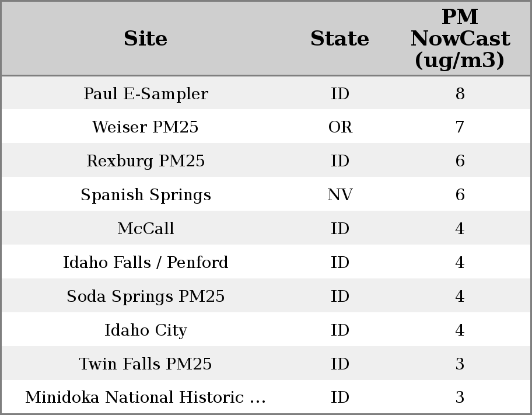532x415 pixels.
Task: Sort by PM NowCast column header
Action: (460, 39)
